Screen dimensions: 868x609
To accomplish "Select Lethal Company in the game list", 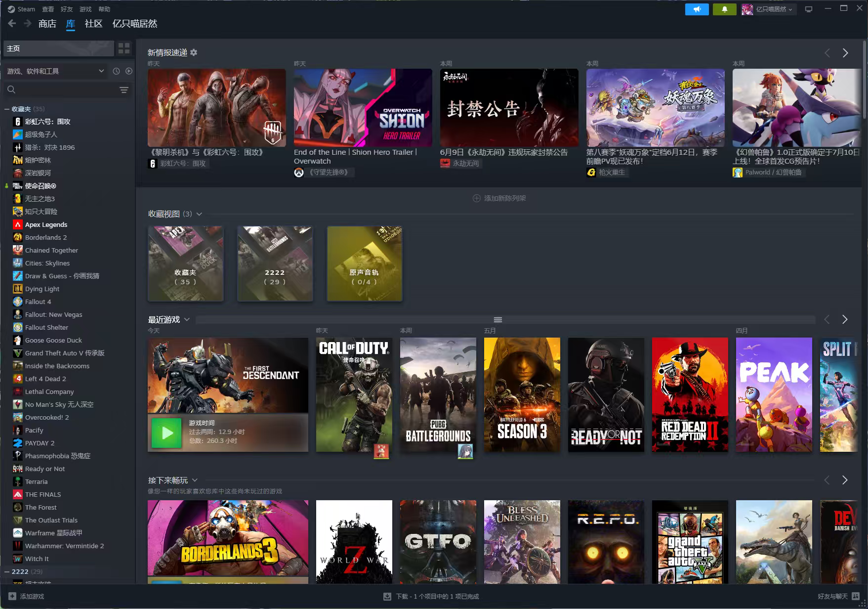I will [x=49, y=391].
